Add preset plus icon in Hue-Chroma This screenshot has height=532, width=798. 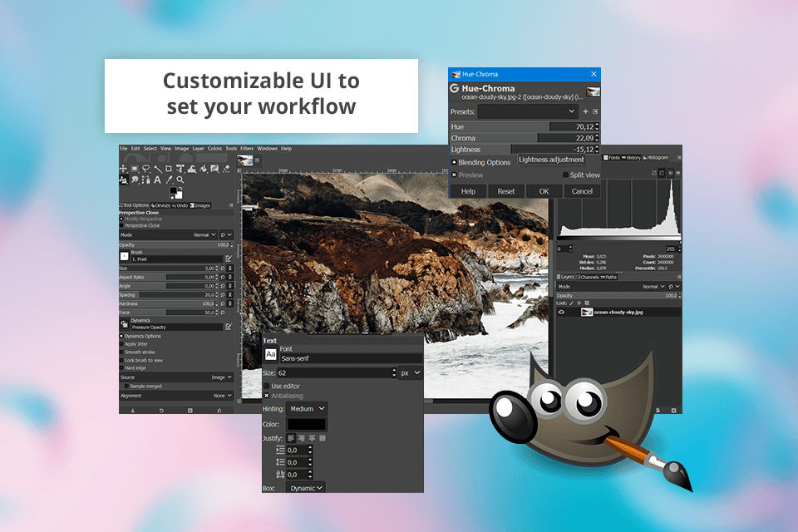[x=585, y=111]
